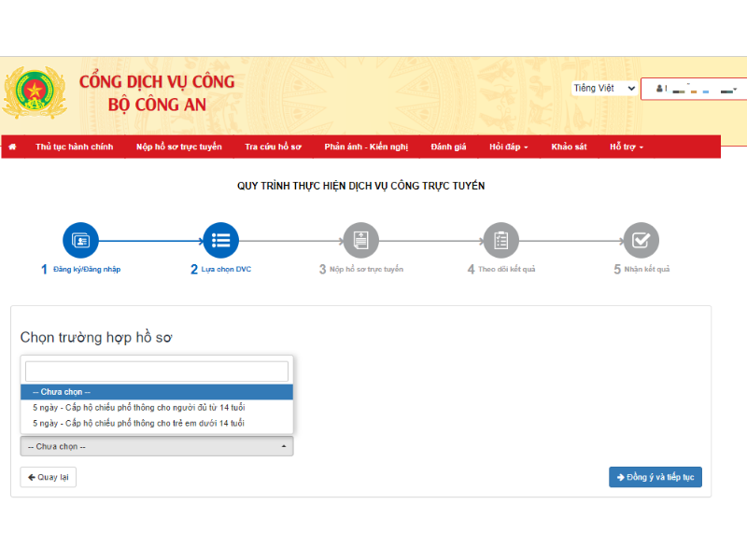The image size is (747, 560).
Task: Choose the highlighted -- Chưa chọn -- option
Action: click(157, 392)
